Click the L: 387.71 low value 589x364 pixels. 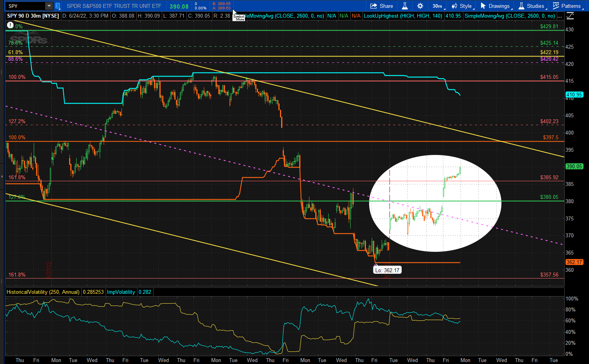[174, 16]
